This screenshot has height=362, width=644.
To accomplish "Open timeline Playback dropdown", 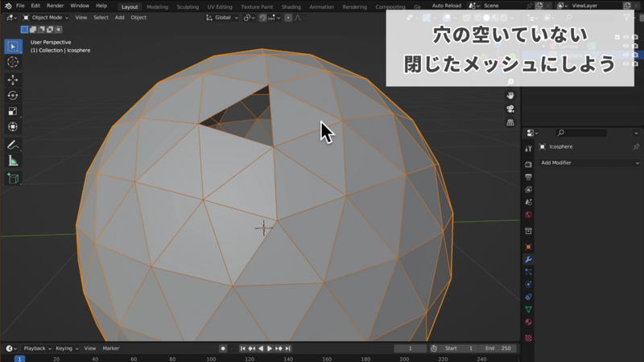I will click(37, 348).
